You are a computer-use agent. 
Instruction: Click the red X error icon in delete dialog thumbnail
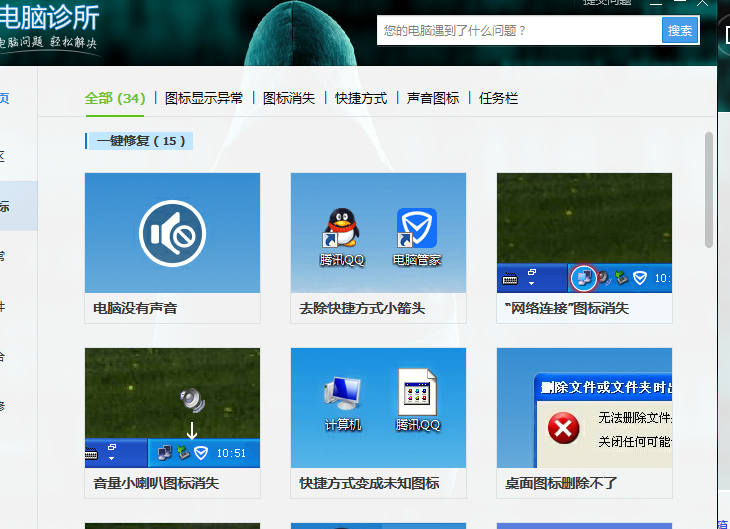click(x=563, y=428)
